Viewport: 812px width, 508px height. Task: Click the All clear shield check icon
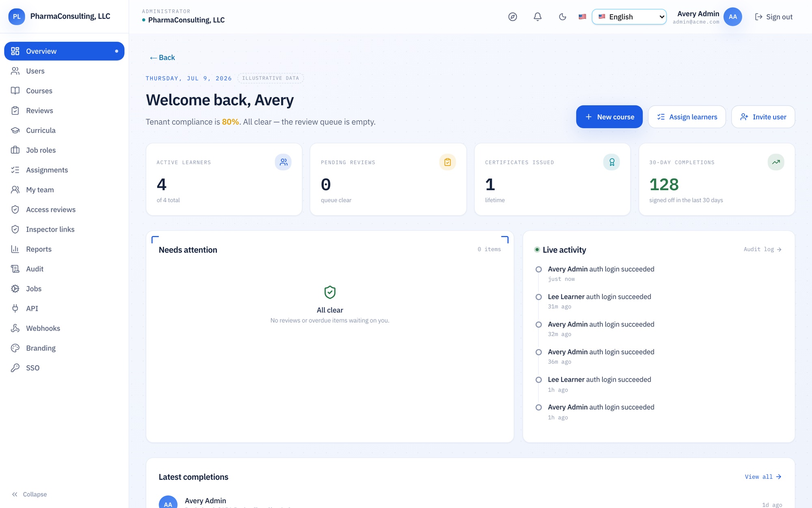pos(330,292)
